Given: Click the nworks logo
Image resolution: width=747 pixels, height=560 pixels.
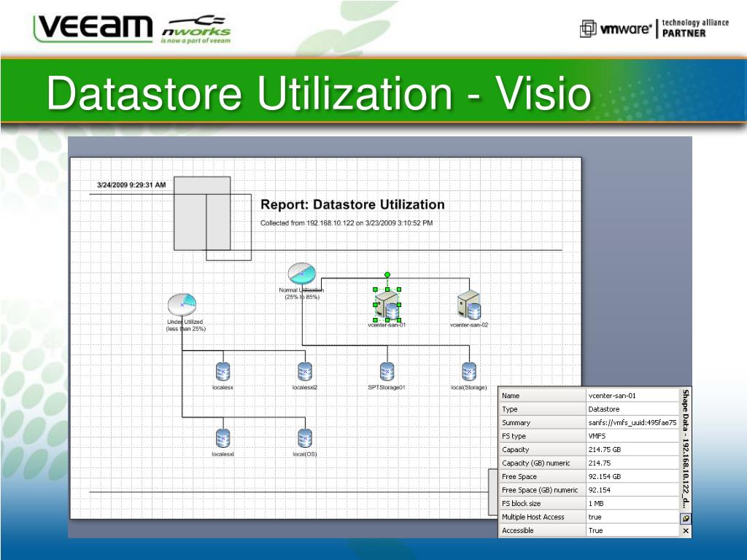Looking at the screenshot, I should (x=196, y=29).
